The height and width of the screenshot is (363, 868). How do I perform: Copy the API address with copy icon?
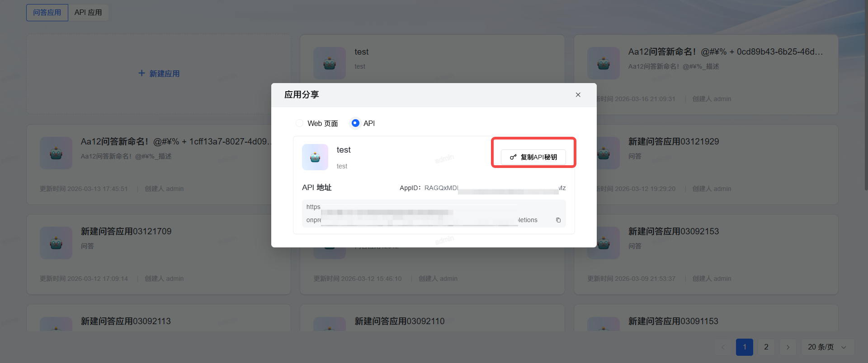click(558, 220)
